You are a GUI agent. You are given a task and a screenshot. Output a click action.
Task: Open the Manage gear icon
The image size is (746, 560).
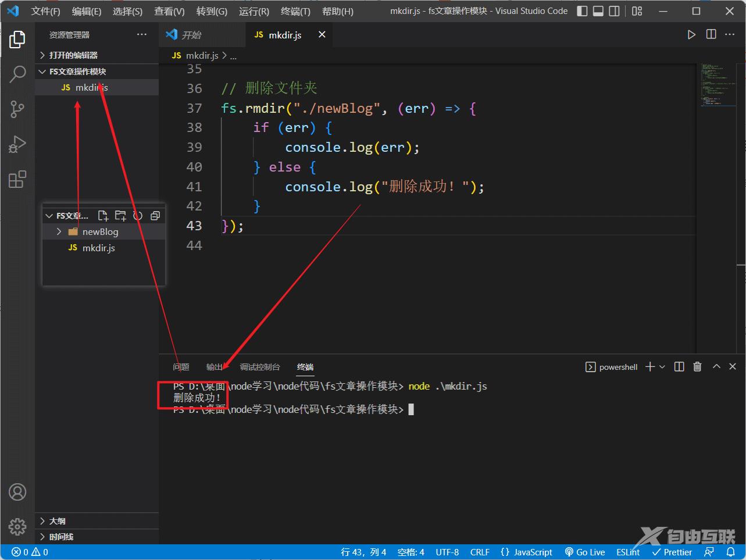point(17,527)
